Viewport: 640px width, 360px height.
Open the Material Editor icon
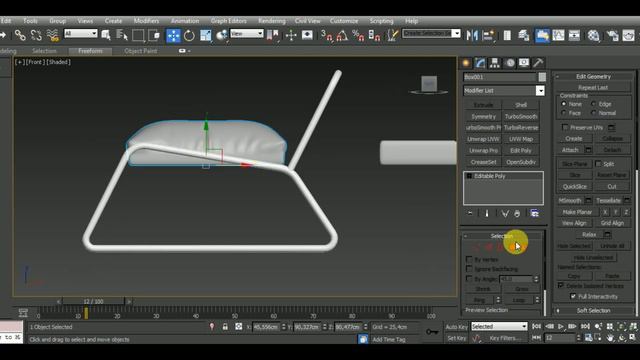[x=593, y=36]
